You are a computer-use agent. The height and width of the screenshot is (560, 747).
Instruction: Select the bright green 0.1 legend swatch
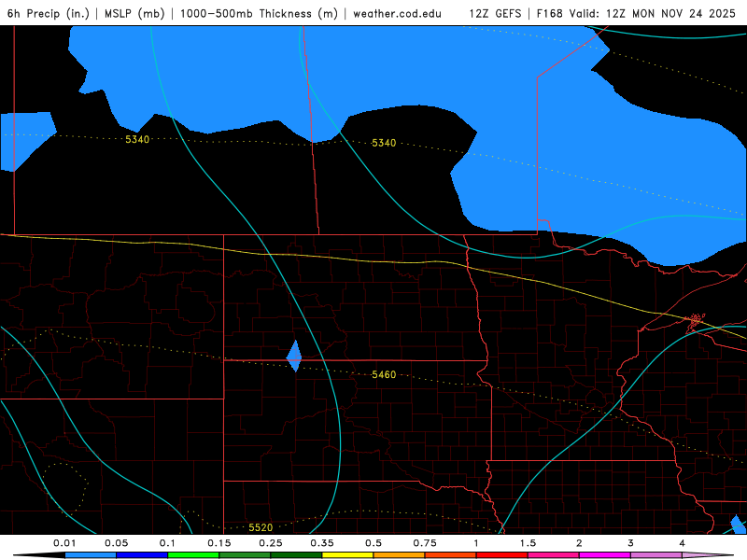coord(193,555)
